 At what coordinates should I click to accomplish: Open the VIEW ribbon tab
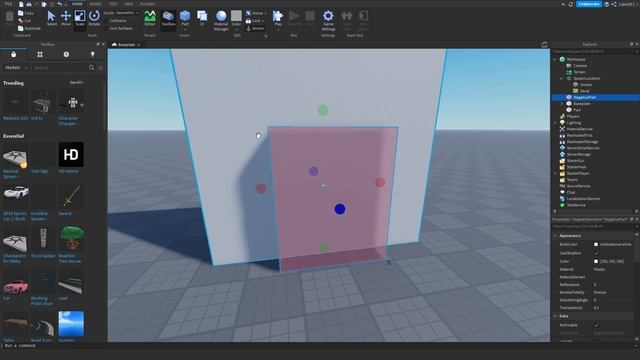(129, 4)
